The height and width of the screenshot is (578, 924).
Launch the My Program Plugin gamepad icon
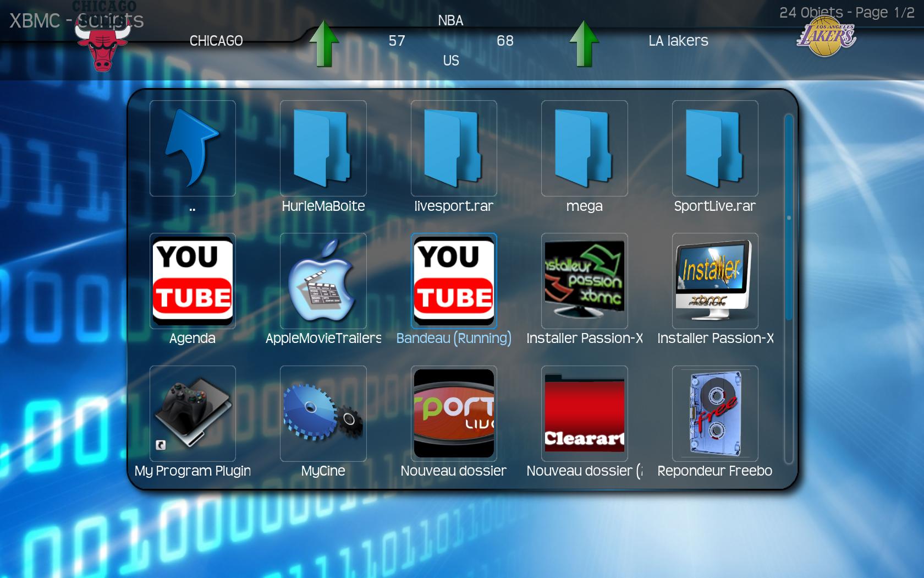[193, 413]
